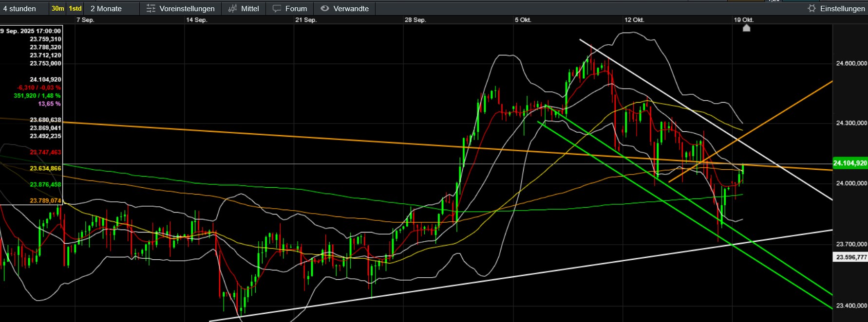The height and width of the screenshot is (322, 868).
Task: Show Verwandte using the eye icon
Action: 325,9
